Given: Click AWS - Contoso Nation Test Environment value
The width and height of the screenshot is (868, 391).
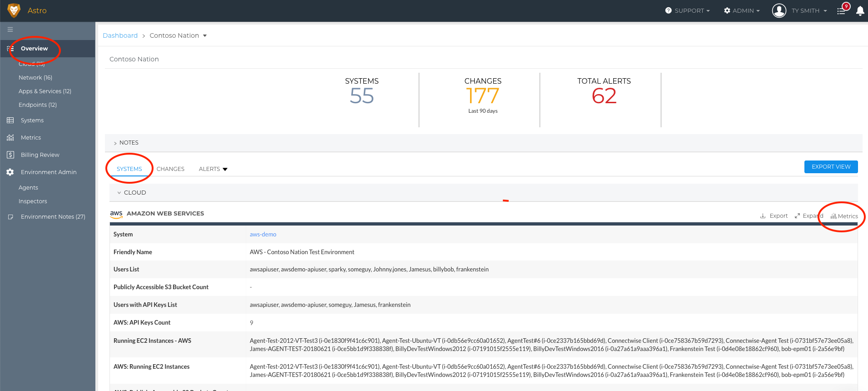Looking at the screenshot, I should pyautogui.click(x=302, y=252).
